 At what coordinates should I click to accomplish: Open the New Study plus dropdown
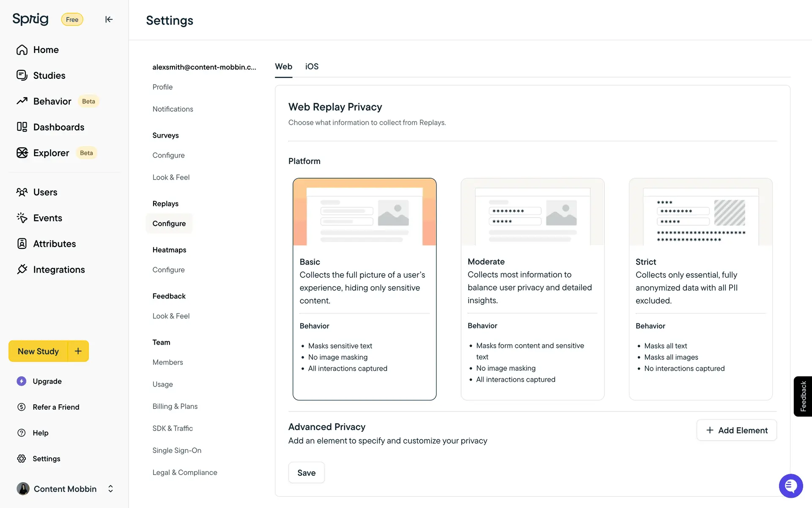tap(78, 351)
